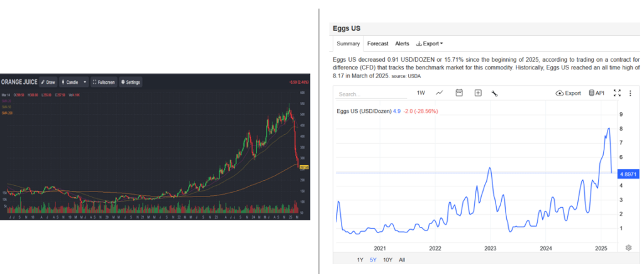The height and width of the screenshot is (274, 644).
Task: Open the wrench chart tools icon
Action: 495,93
